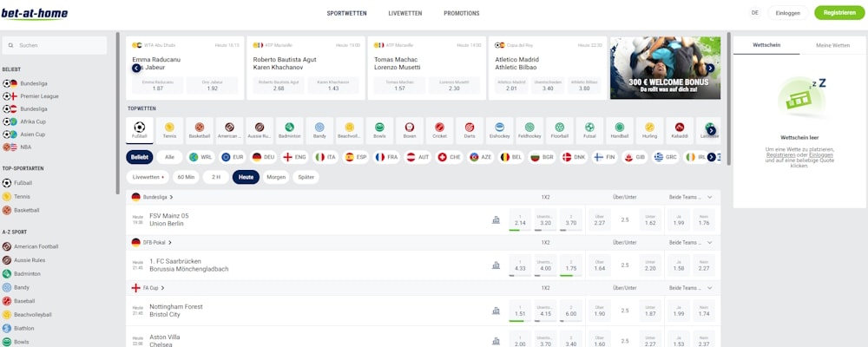
Task: Choose the Cricket sport tile
Action: (439, 131)
